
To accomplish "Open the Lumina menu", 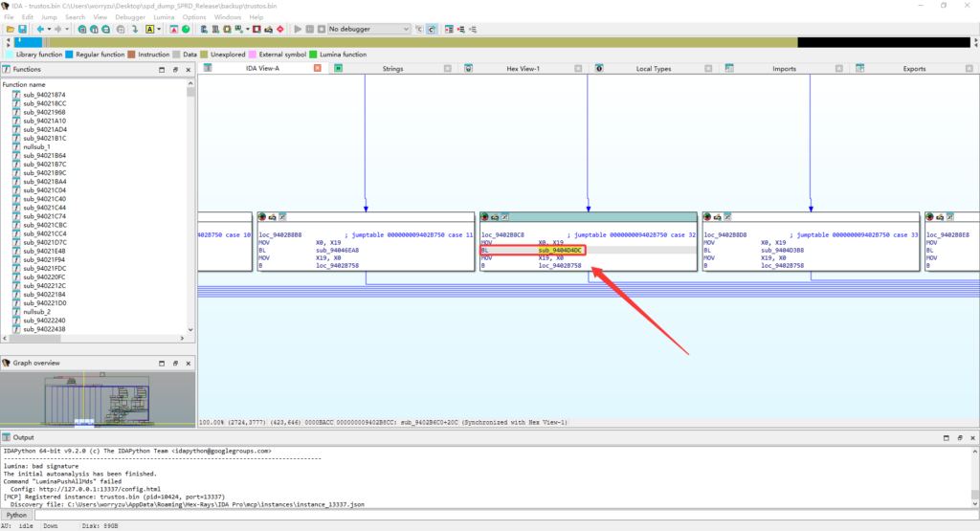I will coord(164,17).
